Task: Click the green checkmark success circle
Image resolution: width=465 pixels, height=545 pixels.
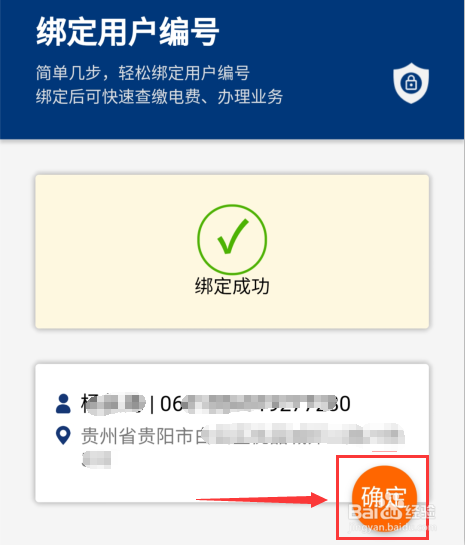Action: tap(232, 239)
